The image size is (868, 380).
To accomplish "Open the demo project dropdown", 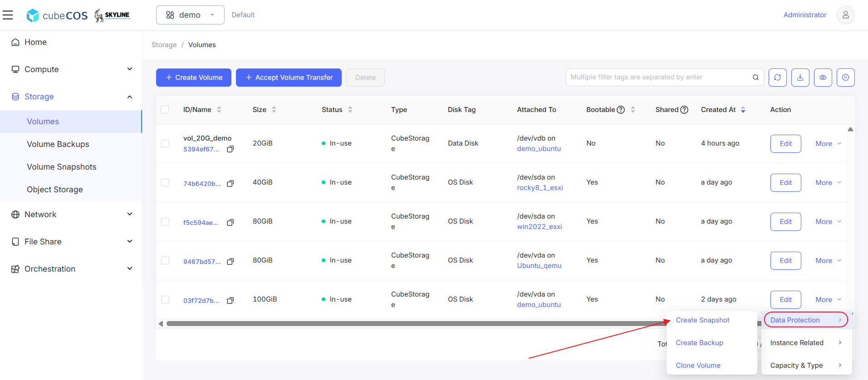I will pos(190,15).
